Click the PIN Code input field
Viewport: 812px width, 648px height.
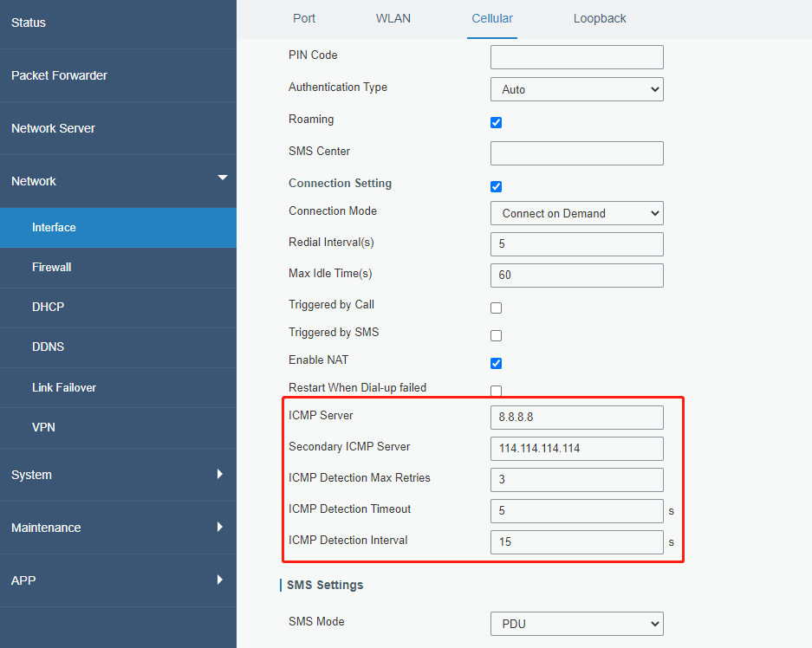[x=576, y=57]
